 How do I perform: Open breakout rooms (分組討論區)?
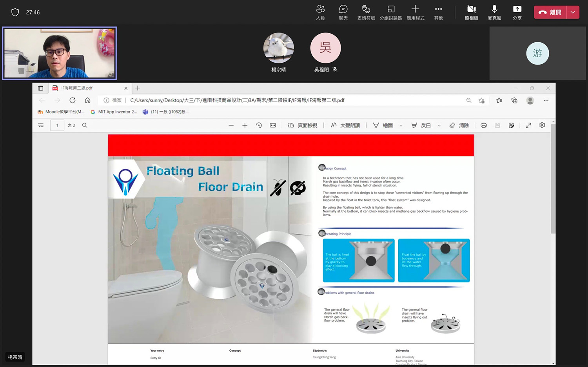click(391, 12)
